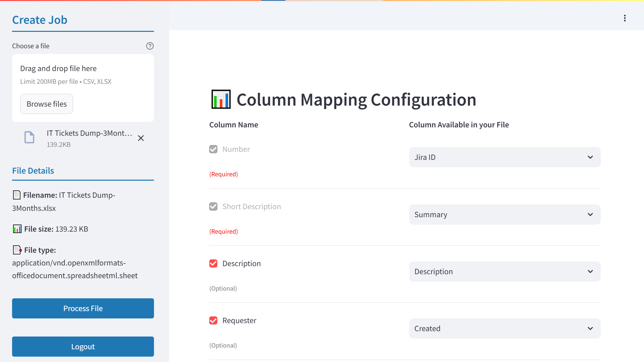The image size is (644, 362).
Task: Open the Jira ID dropdown
Action: pyautogui.click(x=504, y=157)
